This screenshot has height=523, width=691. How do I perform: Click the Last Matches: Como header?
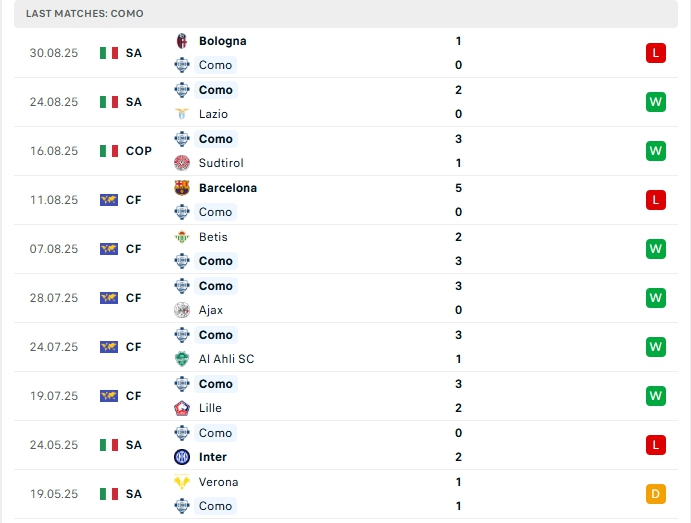click(x=85, y=14)
